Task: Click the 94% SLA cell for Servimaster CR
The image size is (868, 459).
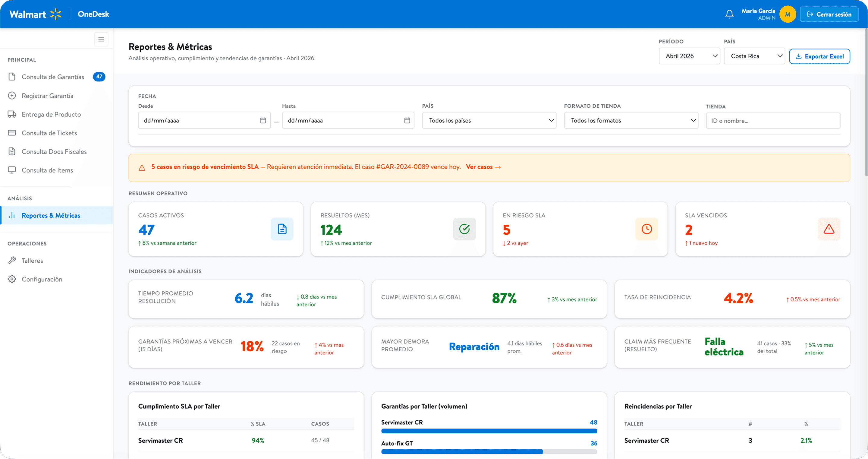Action: [258, 440]
